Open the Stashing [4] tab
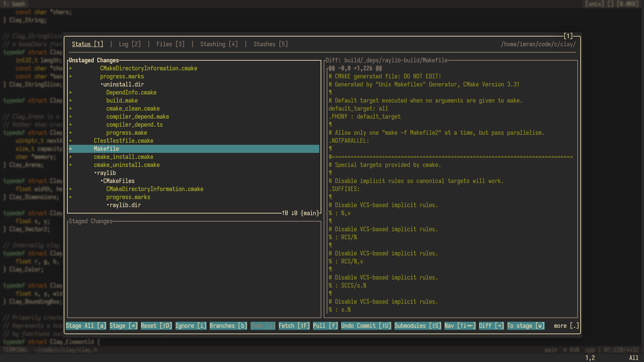Screen dimensions: 644x362 (x=219, y=44)
